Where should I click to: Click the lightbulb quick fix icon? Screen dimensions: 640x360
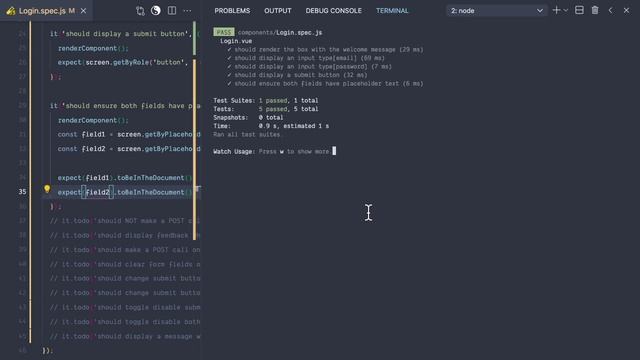pos(47,189)
